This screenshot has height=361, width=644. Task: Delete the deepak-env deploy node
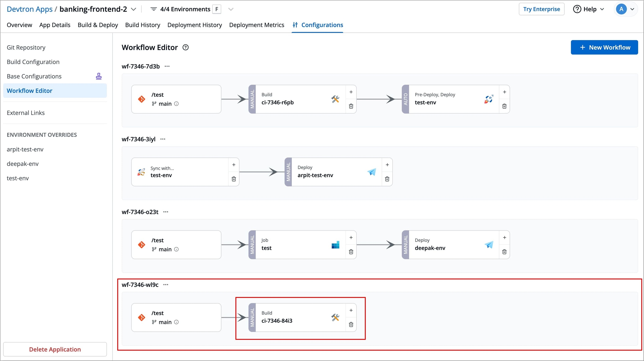504,252
